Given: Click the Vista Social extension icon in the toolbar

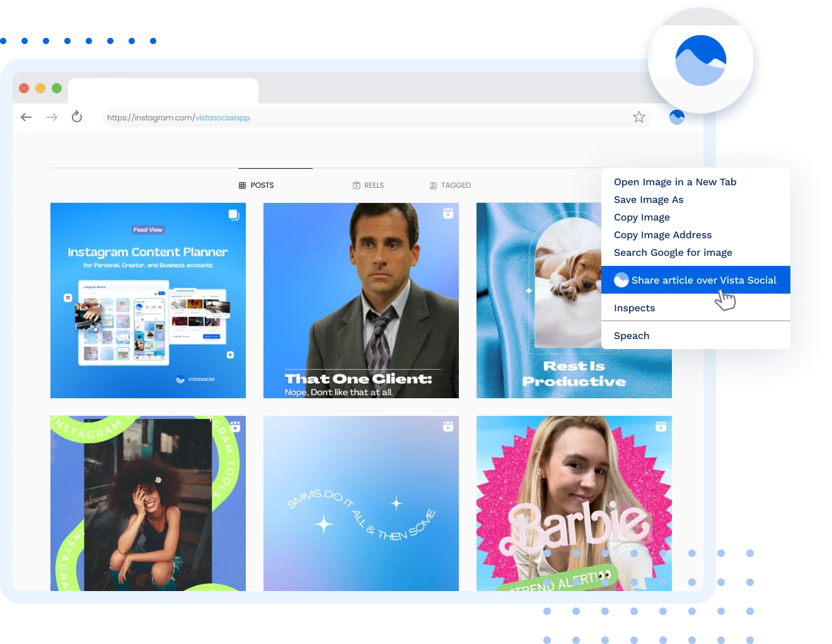Looking at the screenshot, I should (x=676, y=117).
